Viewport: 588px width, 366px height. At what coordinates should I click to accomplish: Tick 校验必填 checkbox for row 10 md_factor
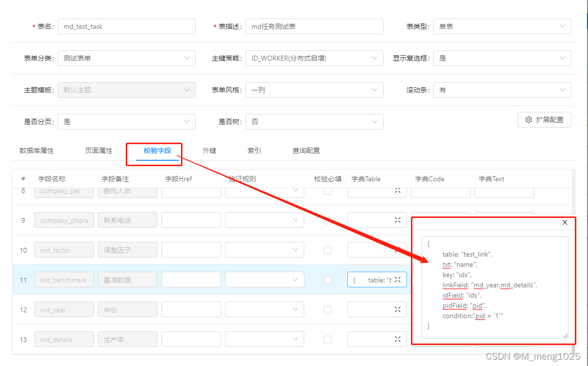328,250
